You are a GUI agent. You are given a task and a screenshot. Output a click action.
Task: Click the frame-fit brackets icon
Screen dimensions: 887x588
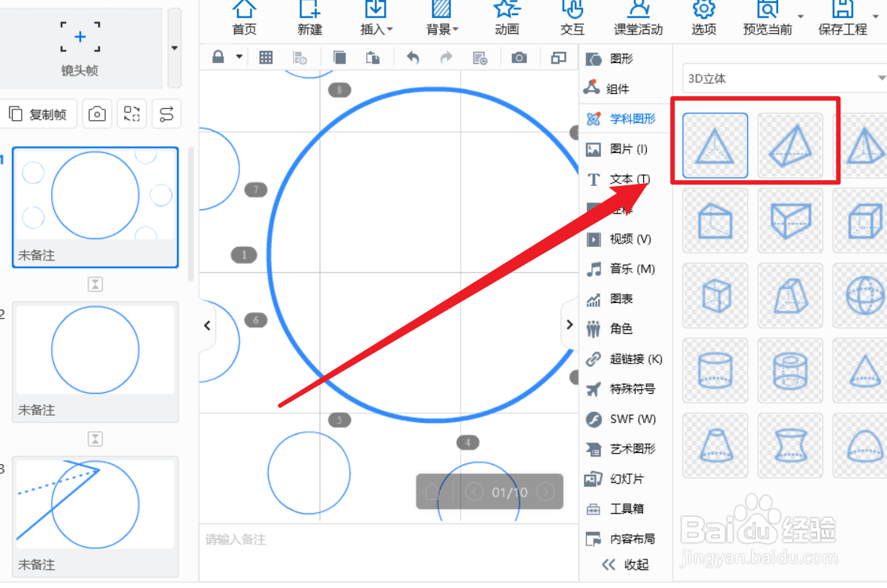click(x=132, y=114)
